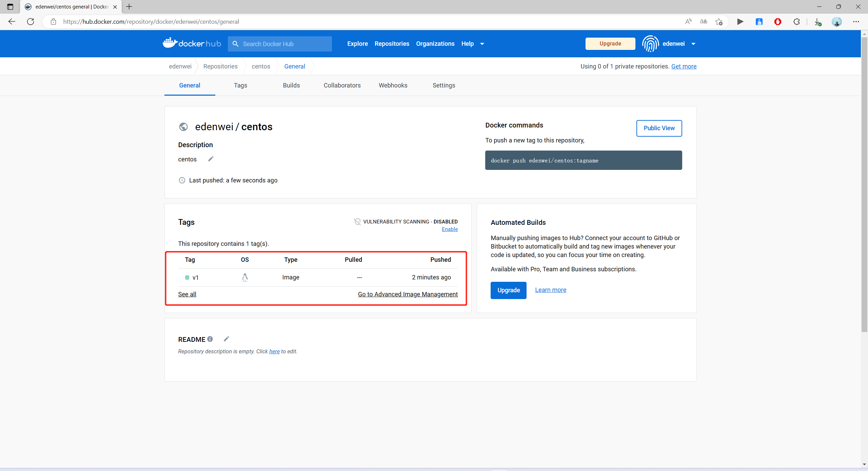Open Go to Advanced Image Management link
The height and width of the screenshot is (471, 868).
coord(408,294)
